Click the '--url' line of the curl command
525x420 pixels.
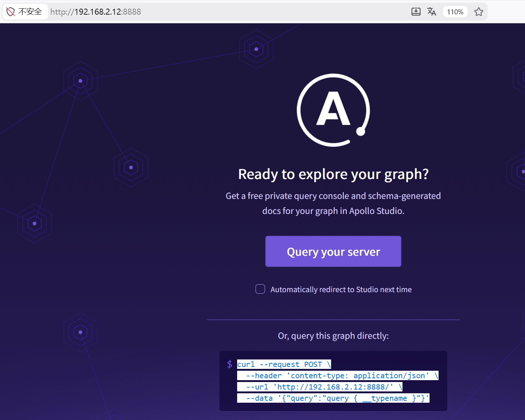319,387
